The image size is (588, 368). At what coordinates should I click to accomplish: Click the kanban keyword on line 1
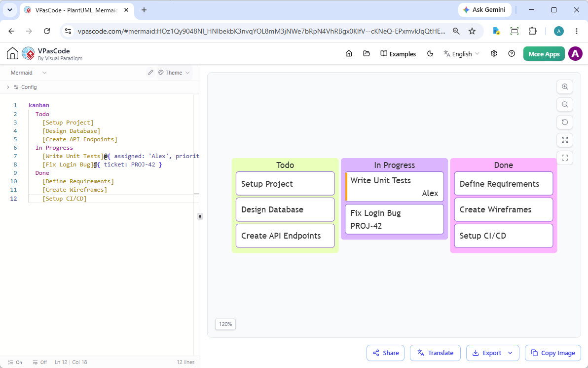tap(39, 105)
